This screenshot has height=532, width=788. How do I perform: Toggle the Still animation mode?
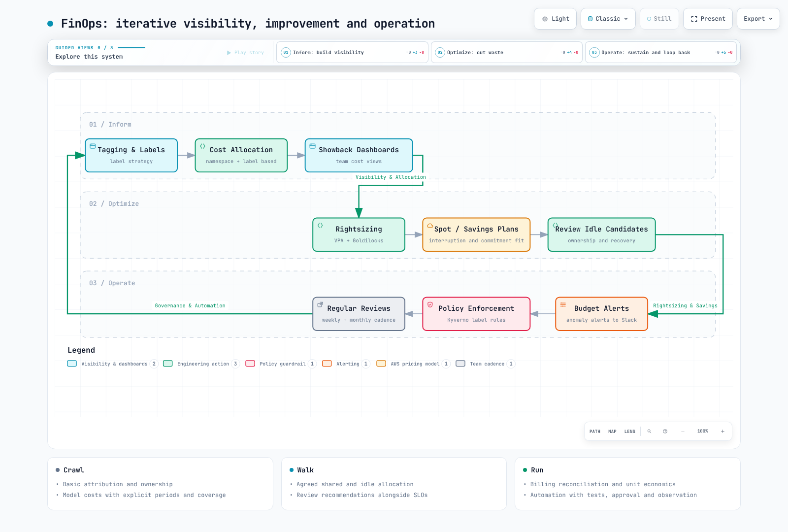659,19
